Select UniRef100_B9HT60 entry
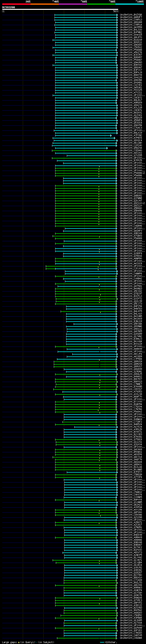 (x=131, y=65)
